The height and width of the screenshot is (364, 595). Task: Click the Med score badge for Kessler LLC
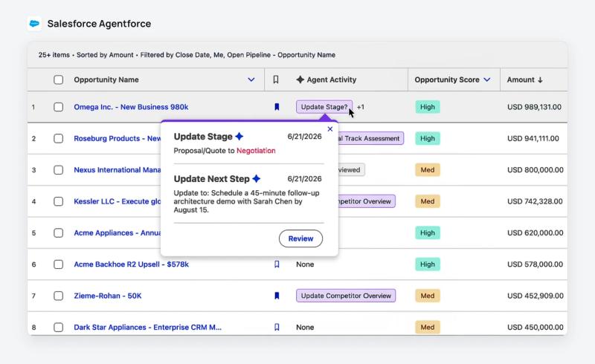click(428, 201)
